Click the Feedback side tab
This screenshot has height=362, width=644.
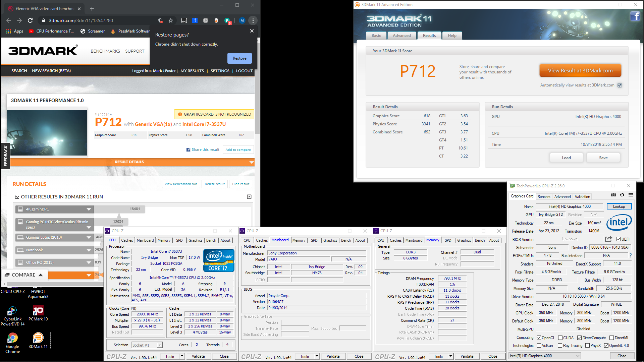pyautogui.click(x=5, y=156)
